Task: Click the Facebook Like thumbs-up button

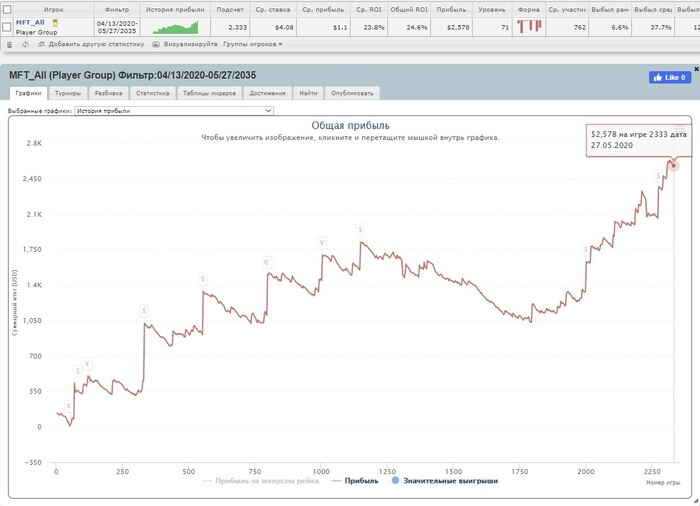Action: (x=670, y=77)
